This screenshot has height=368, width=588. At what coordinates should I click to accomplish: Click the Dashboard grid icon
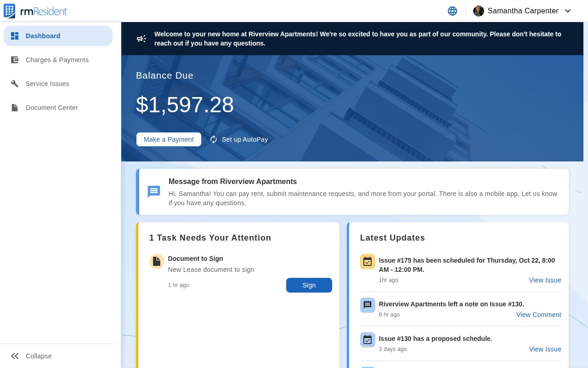pos(15,36)
